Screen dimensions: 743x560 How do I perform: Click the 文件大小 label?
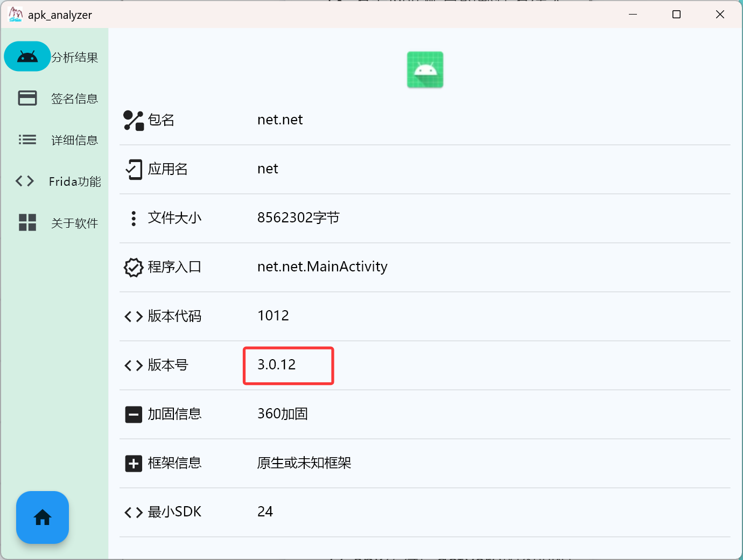click(x=175, y=218)
